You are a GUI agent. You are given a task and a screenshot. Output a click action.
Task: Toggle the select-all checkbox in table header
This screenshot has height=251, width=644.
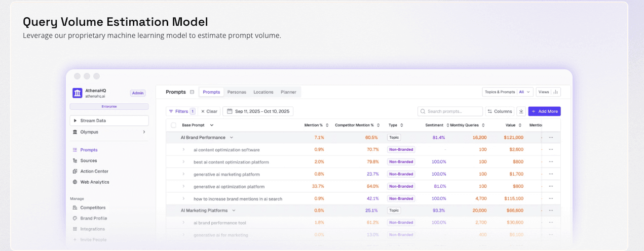tap(173, 125)
